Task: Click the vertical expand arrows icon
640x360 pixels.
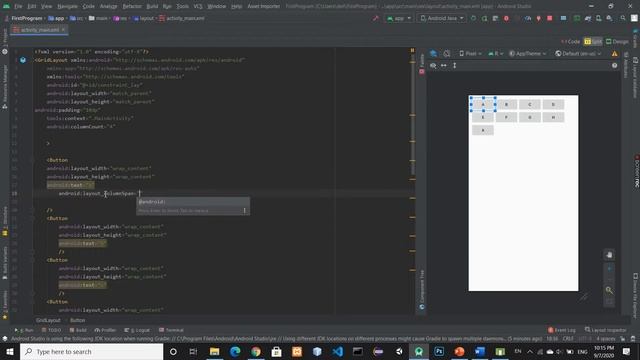Action: coord(454,65)
